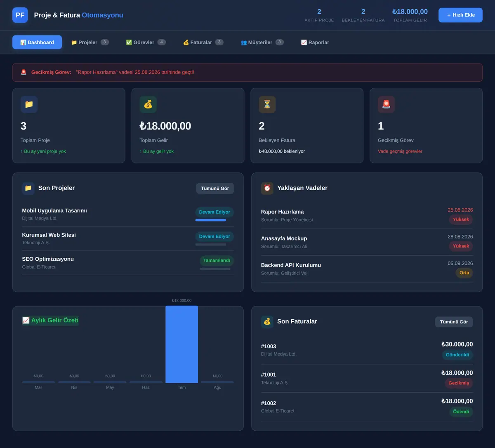Click the Mobil Uygulama Tasarımı progress bar
Viewport: 495px width, 448px height.
point(211,220)
